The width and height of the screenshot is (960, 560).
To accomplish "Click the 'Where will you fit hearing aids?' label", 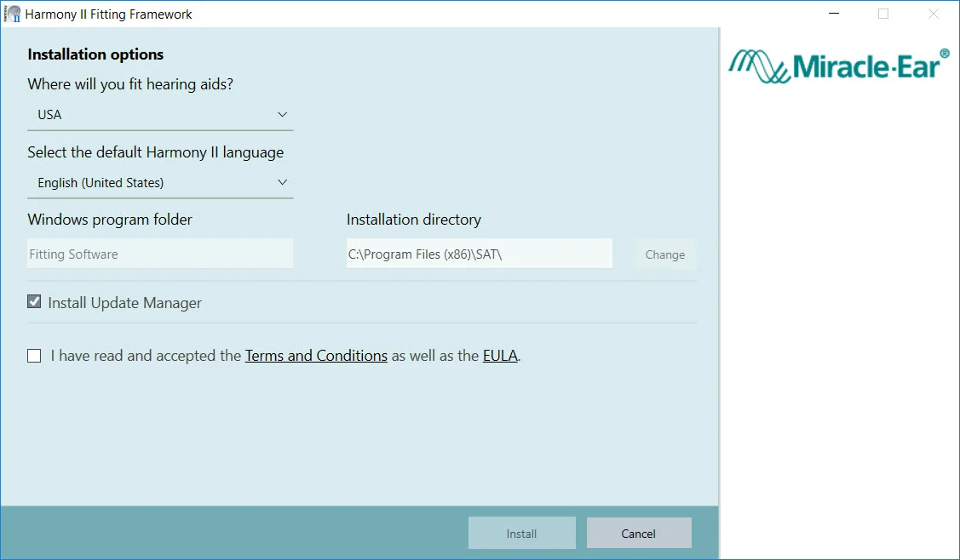I will click(x=130, y=84).
